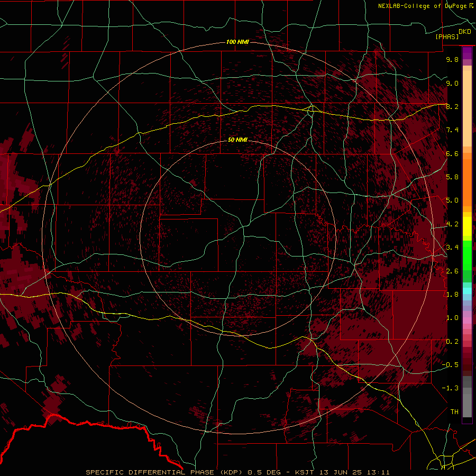The width and height of the screenshot is (476, 476).
Task: Click the cyan band of the color bar
Action: click(467, 290)
